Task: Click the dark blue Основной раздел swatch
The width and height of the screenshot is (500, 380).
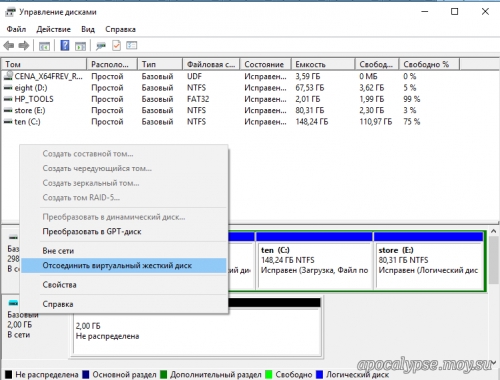Action: point(86,374)
